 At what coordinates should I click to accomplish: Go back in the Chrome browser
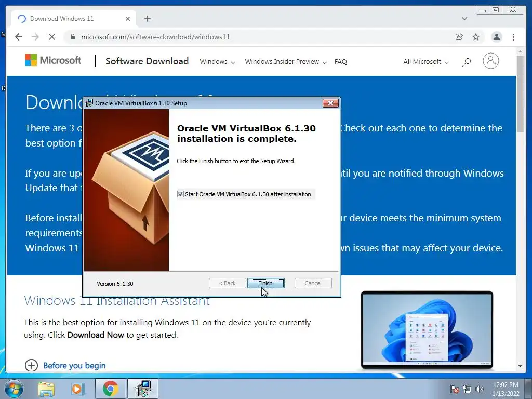(x=19, y=37)
